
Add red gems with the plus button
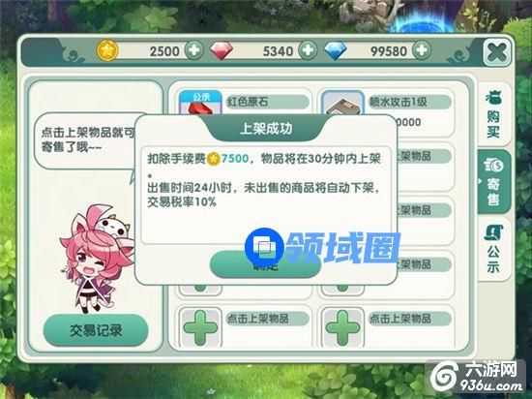[x=308, y=51]
